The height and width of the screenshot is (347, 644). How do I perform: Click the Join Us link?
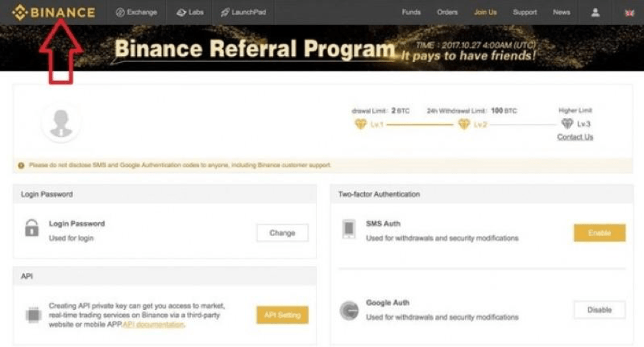(485, 13)
